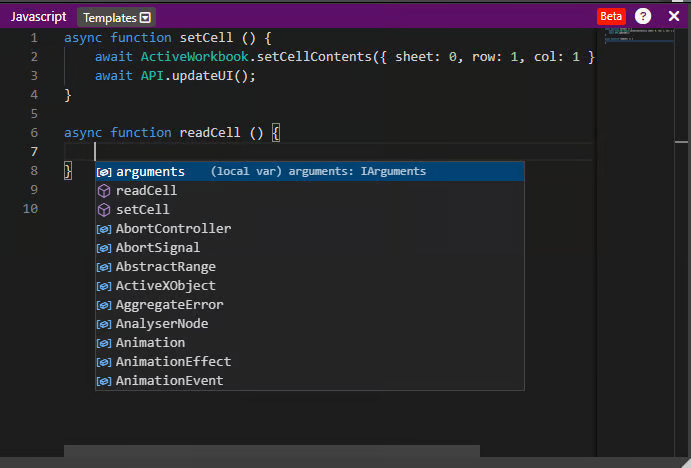Image resolution: width=691 pixels, height=468 pixels.
Task: Click the AbortSignal suggestion icon
Action: click(x=103, y=248)
